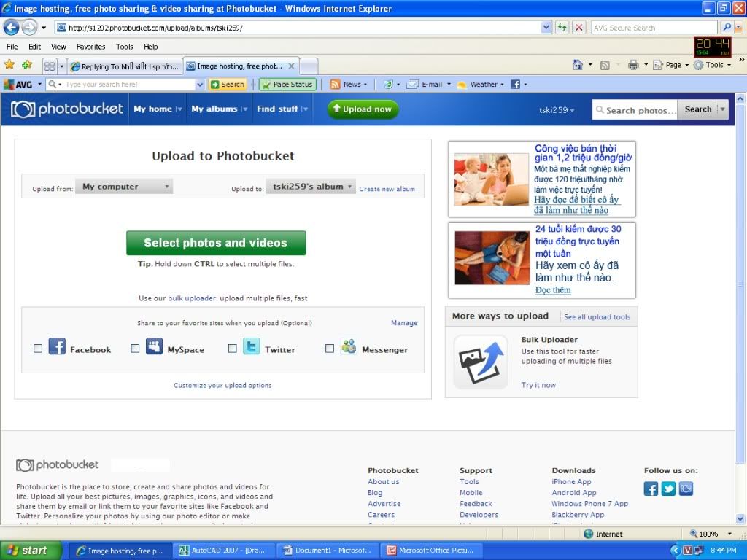Open the Favorites menu
The width and height of the screenshot is (747, 560).
coord(90,47)
